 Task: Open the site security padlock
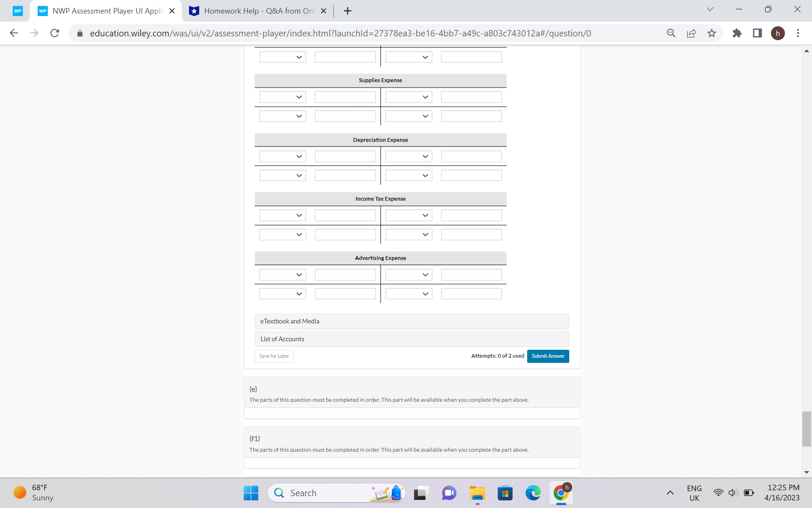click(x=80, y=33)
